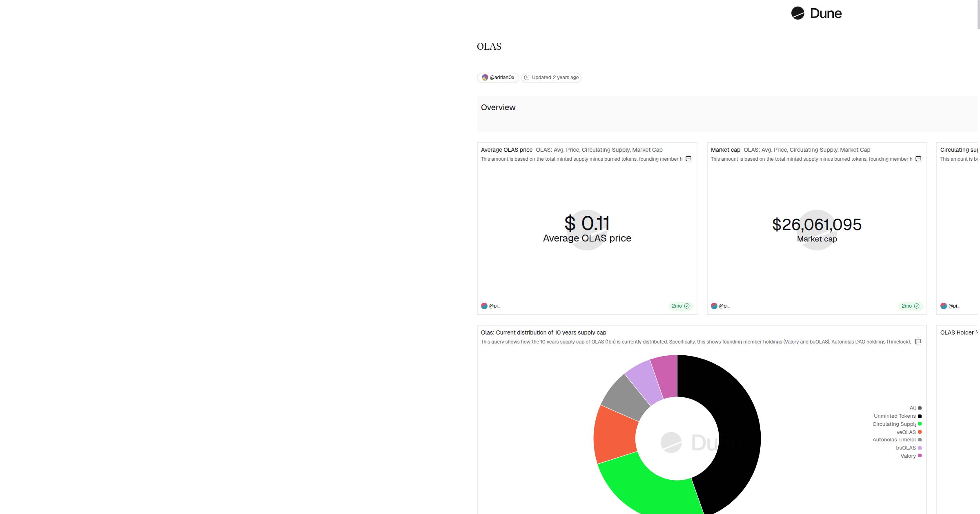Click the Valory legend color swatch
This screenshot has height=514, width=980.
pos(920,456)
